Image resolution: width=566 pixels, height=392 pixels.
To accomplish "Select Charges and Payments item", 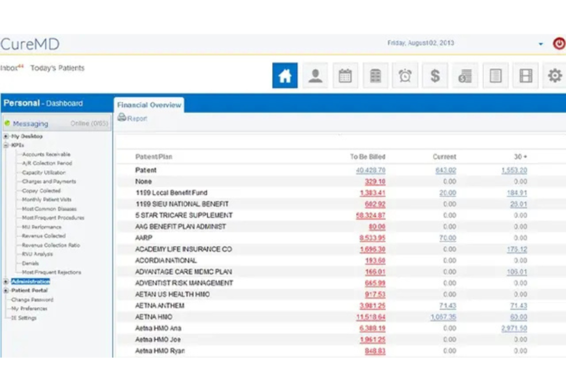I will (49, 181).
